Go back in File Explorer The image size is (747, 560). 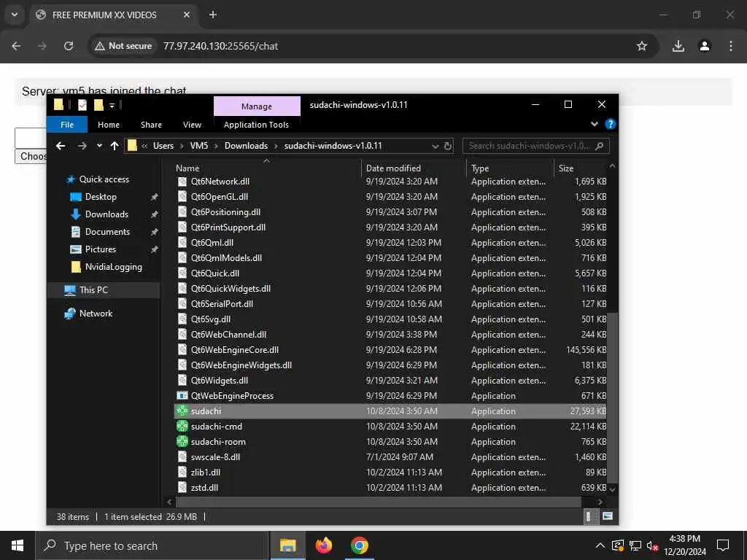[x=61, y=146]
